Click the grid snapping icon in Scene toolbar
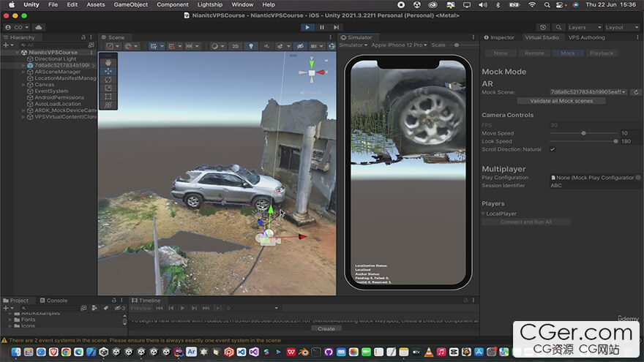The width and height of the screenshot is (644, 362). coord(172,46)
